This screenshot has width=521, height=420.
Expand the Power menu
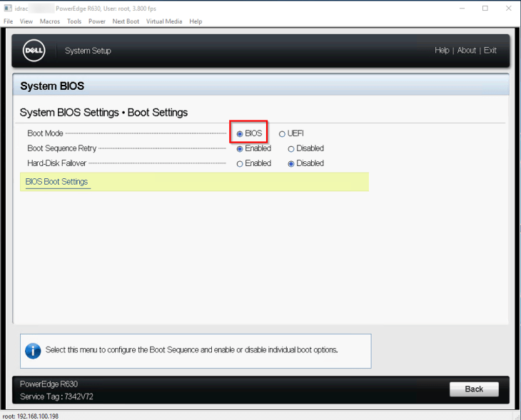pos(97,21)
